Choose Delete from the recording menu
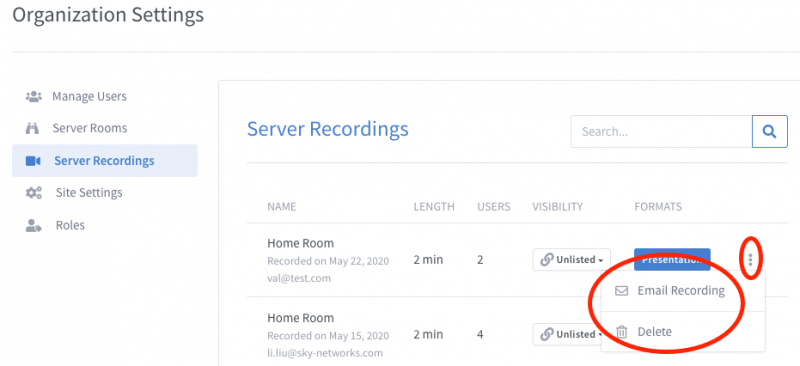Screen dimensions: 800x366 (x=683, y=332)
